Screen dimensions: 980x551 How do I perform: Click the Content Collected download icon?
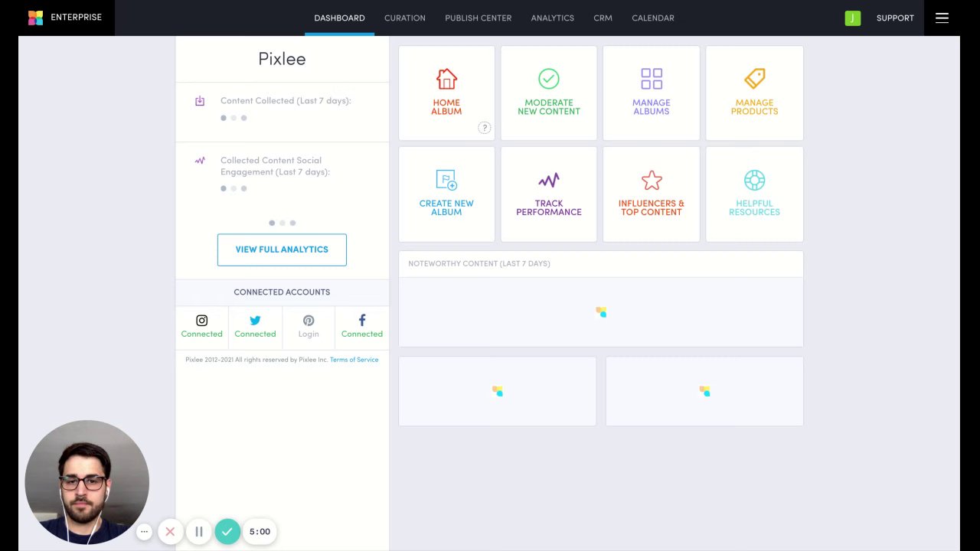coord(200,101)
